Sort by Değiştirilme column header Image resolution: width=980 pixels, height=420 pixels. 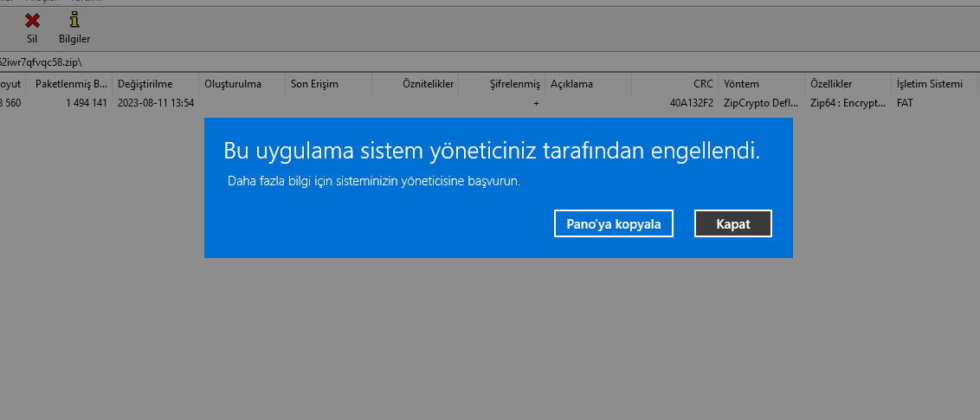(x=156, y=84)
